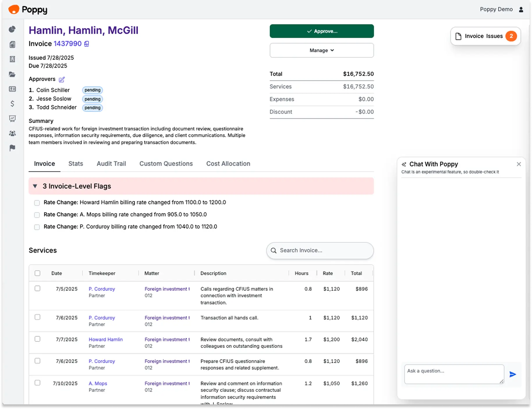The height and width of the screenshot is (409, 532).
Task: Open the Cost Allocation tab
Action: [228, 164]
